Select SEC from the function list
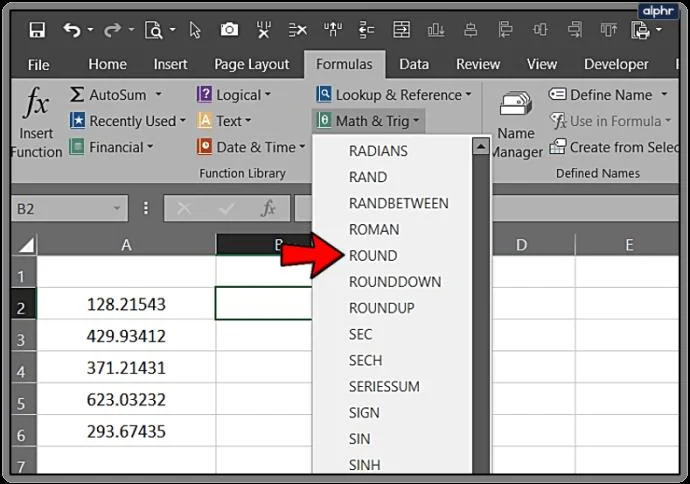 click(x=393, y=334)
